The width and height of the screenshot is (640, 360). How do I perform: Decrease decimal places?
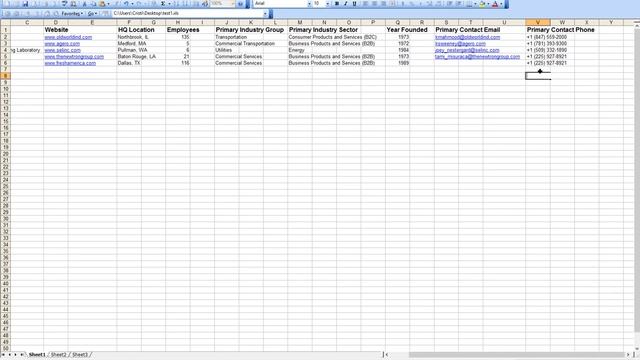439,4
